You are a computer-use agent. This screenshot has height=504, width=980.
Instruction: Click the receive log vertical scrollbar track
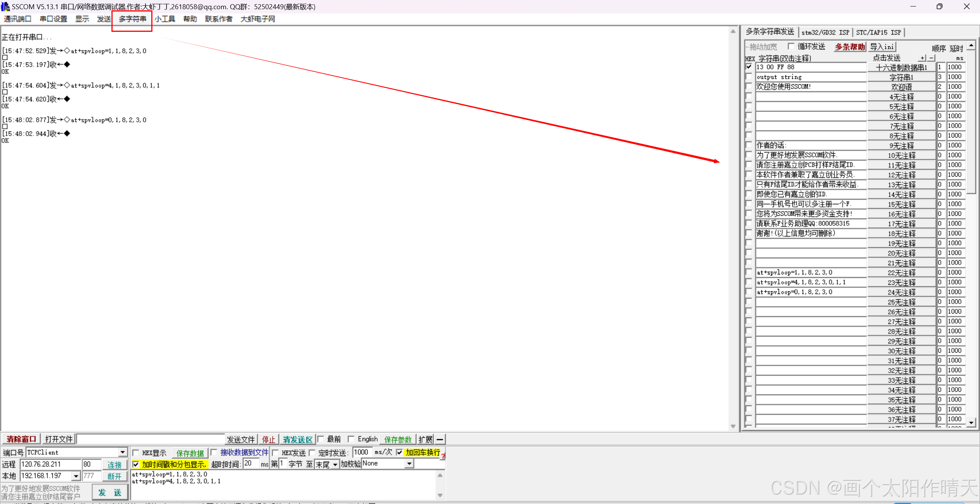click(733, 230)
